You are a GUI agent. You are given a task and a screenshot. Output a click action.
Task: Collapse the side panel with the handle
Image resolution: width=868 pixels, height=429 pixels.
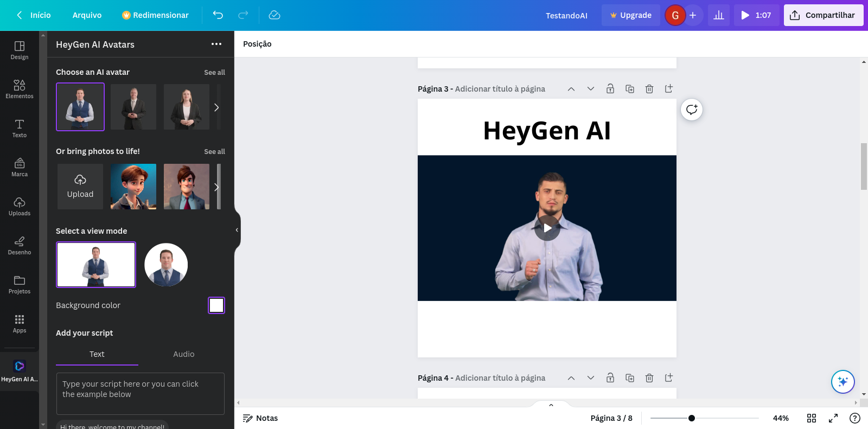pos(237,230)
